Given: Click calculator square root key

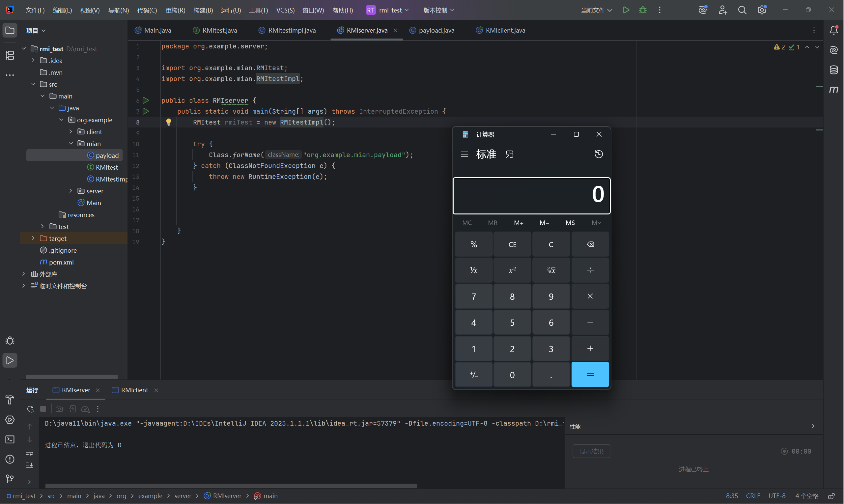Looking at the screenshot, I should point(551,270).
